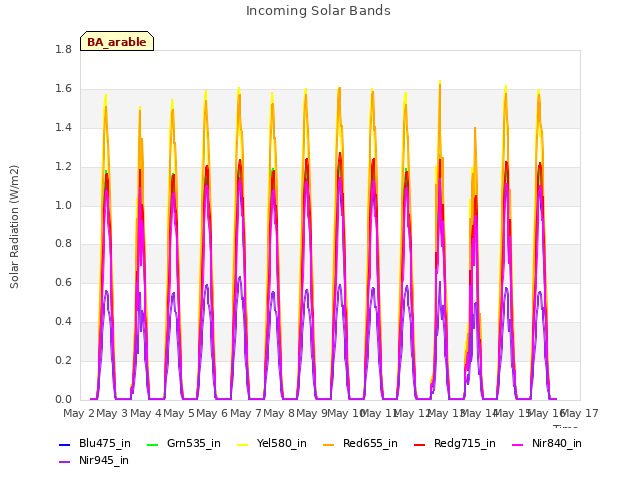This screenshot has width=640, height=480.
Task: Select the Nir840_in legend label
Action: [557, 444]
